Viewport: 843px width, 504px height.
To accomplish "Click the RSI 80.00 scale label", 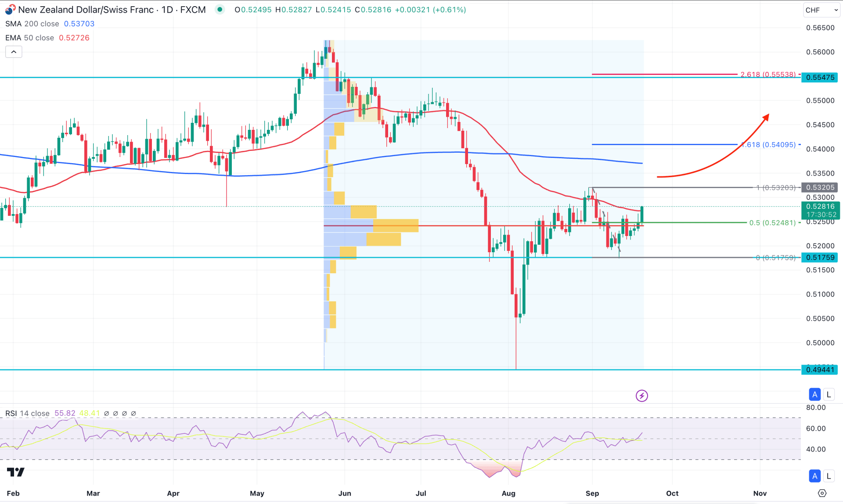I will [816, 407].
